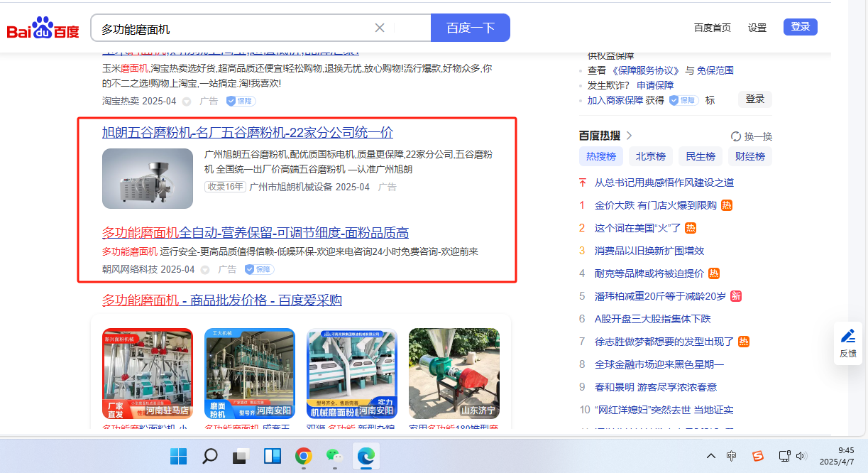The height and width of the screenshot is (473, 868).
Task: Open the 设置 menu
Action: click(757, 28)
